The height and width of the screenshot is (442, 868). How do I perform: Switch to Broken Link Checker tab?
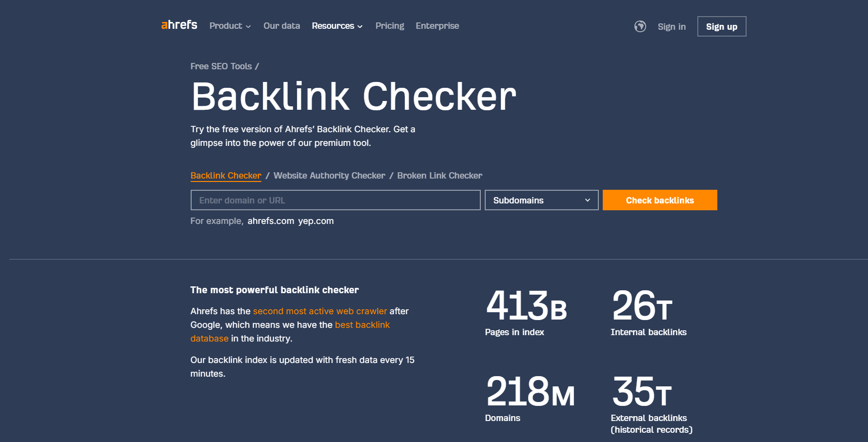pyautogui.click(x=439, y=176)
